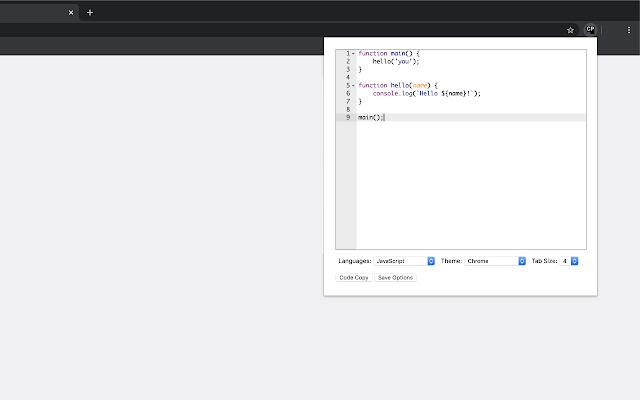Open the Languages dropdown showing JavaScript

point(404,261)
